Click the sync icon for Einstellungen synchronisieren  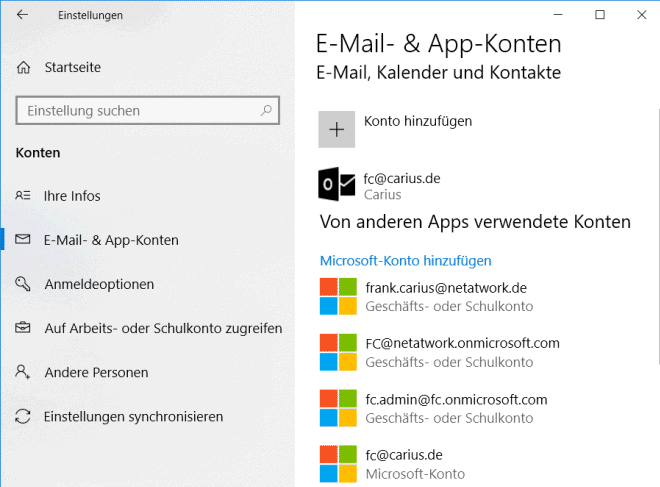click(x=23, y=416)
